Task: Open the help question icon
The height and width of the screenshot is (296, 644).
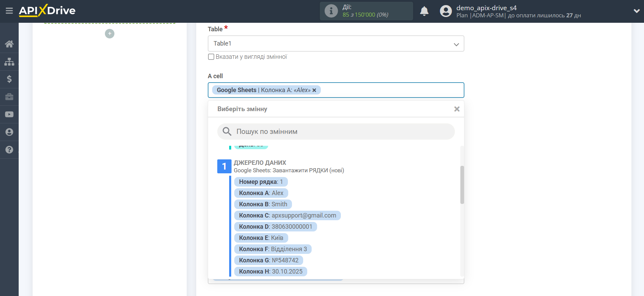Action: 9,150
